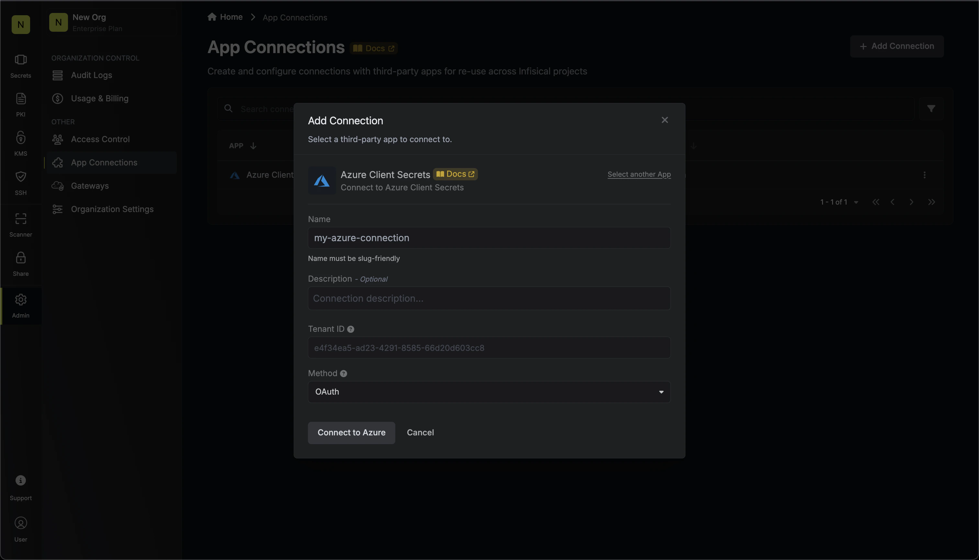
Task: Click the Name input field
Action: 489,238
